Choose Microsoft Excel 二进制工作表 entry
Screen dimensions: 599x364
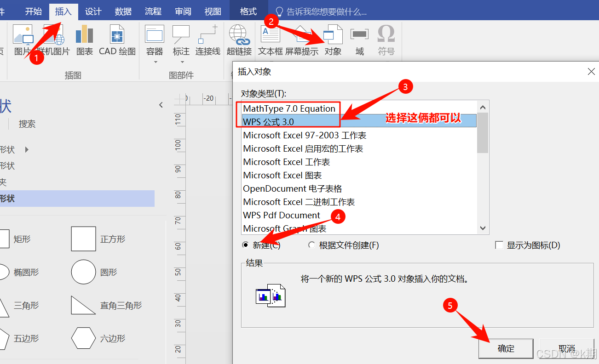click(359, 202)
